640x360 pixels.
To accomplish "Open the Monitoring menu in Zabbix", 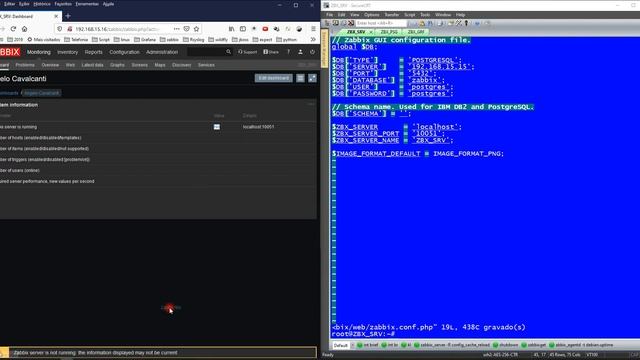I will pyautogui.click(x=39, y=52).
